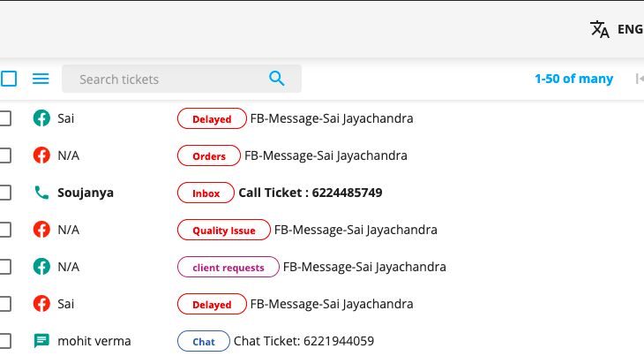Image resolution: width=644 pixels, height=356 pixels.
Task: Click red Facebook icon on Orders ticket
Action: click(41, 155)
